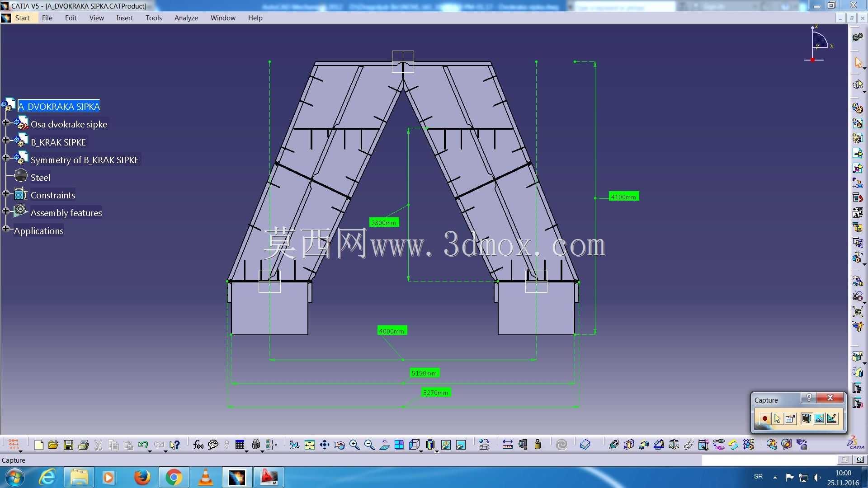
Task: Expand the Assembly features node
Action: (6, 211)
